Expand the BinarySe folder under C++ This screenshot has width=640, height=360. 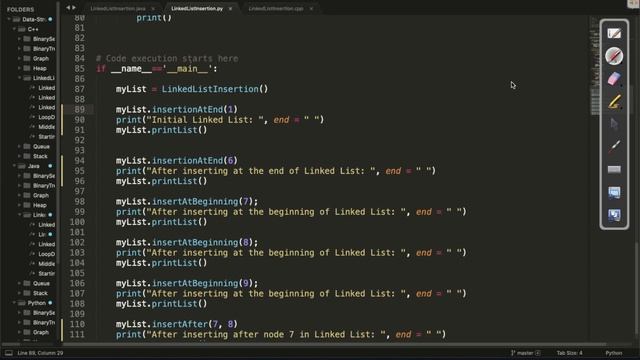(19, 39)
